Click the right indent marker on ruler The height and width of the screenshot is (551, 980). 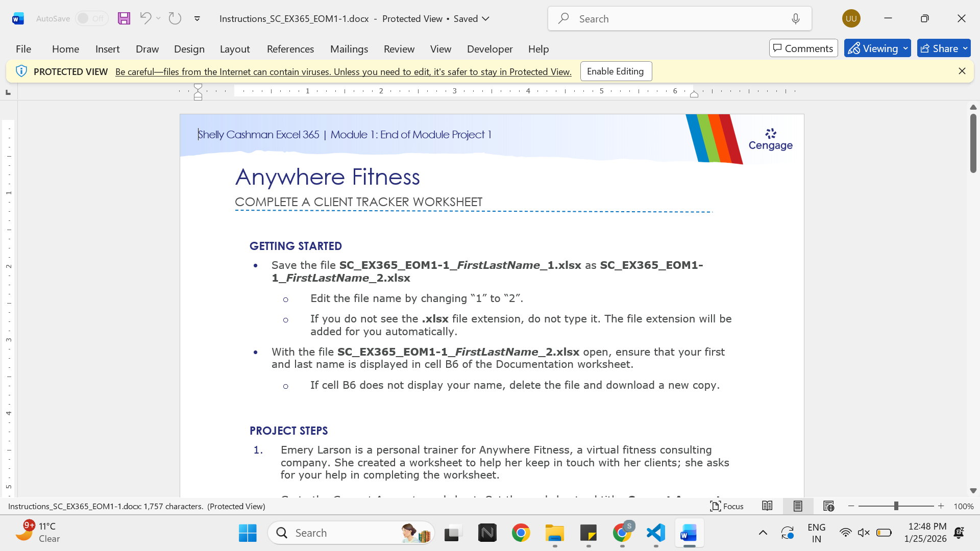tap(694, 94)
